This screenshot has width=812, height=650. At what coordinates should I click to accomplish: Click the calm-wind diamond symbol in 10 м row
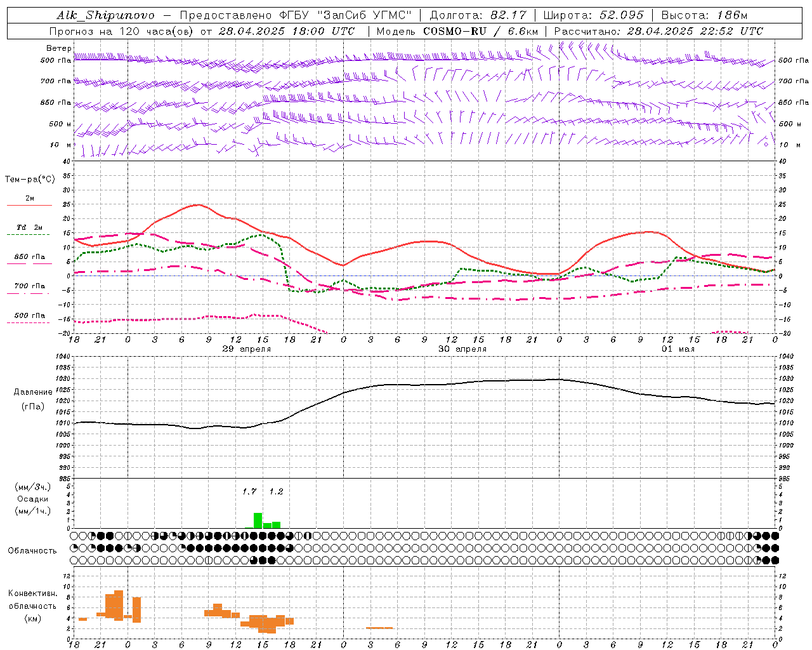pos(766,144)
